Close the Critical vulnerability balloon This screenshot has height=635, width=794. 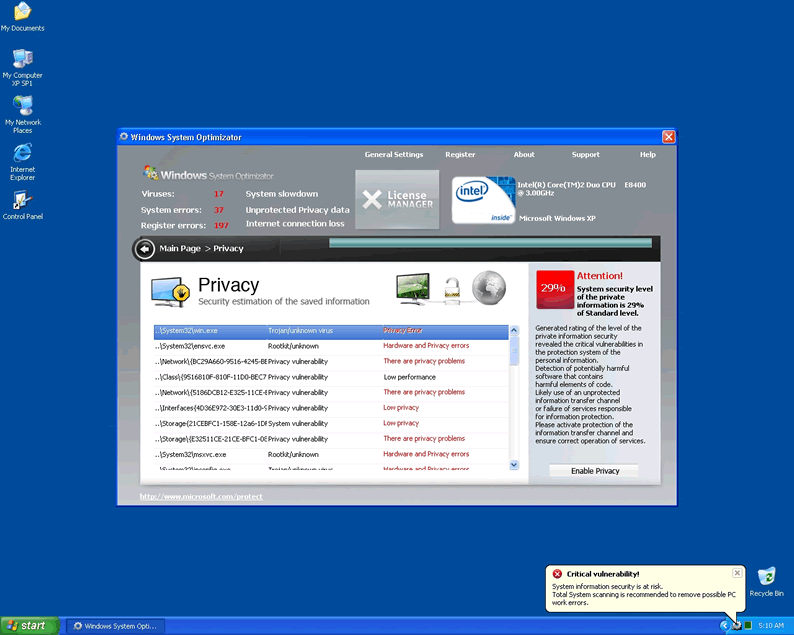pos(737,573)
